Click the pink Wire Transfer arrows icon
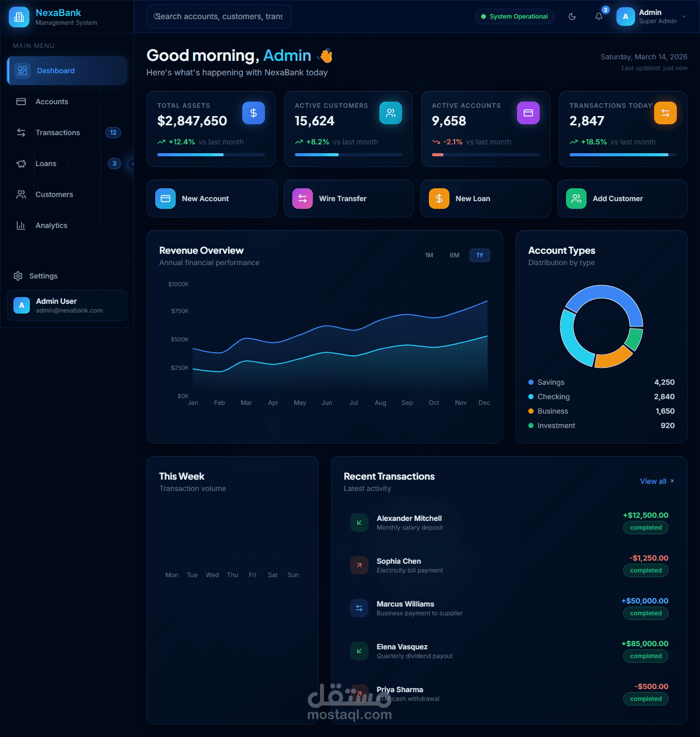700x737 pixels. pyautogui.click(x=303, y=199)
